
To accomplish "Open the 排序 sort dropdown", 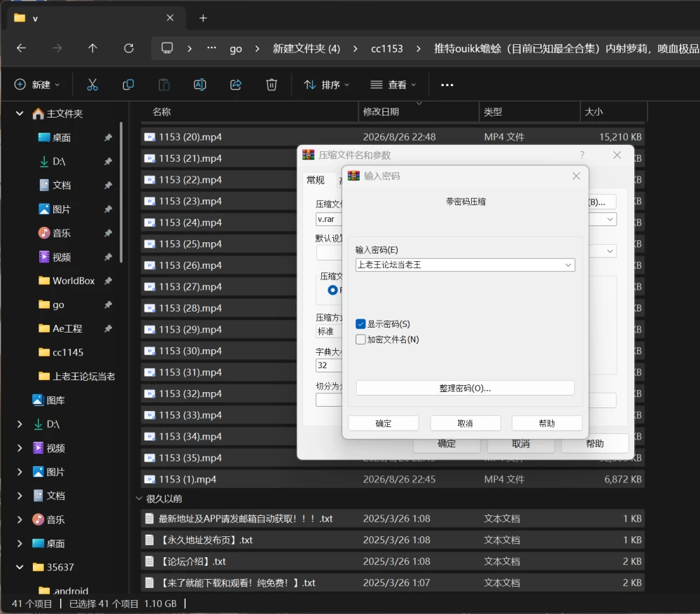I will pos(326,85).
